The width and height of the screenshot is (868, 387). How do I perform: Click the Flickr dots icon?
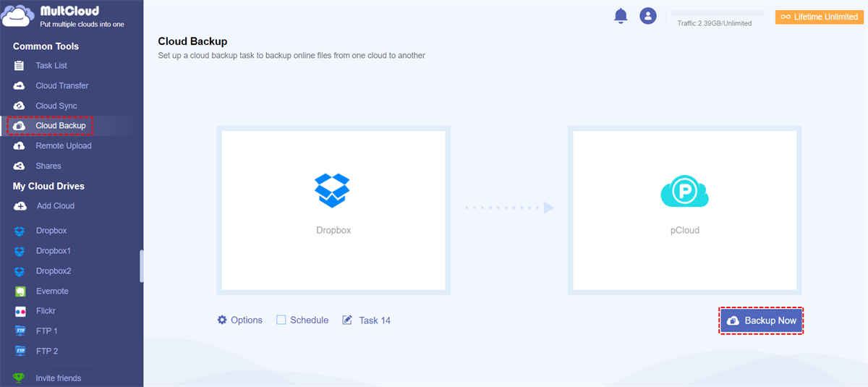(x=20, y=312)
